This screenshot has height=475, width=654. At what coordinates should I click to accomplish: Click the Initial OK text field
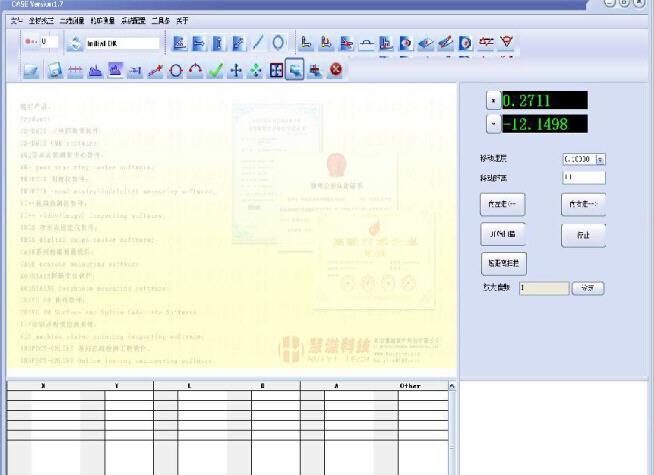[x=123, y=43]
